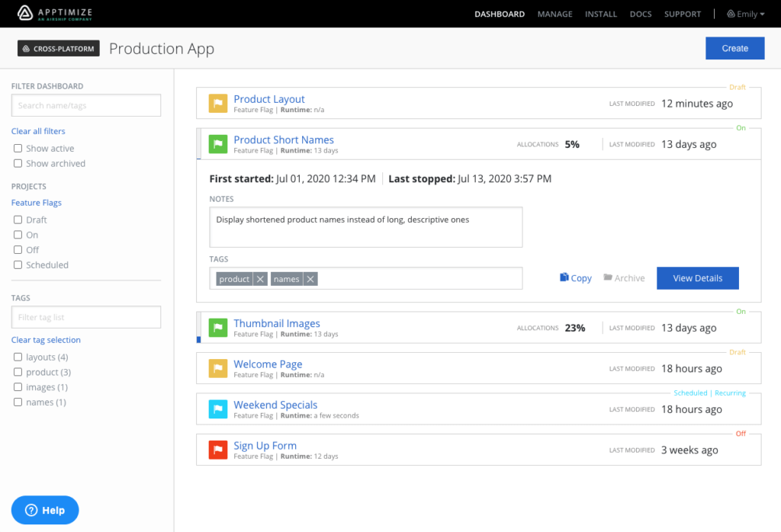The height and width of the screenshot is (532, 781).
Task: Click the orange flag icon next to Product Layout
Action: click(x=218, y=104)
